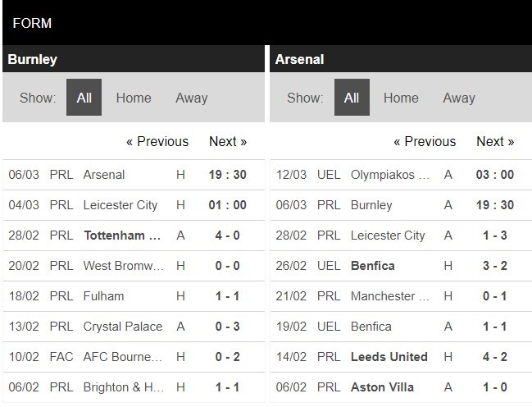Click Crystal Palace in Burnley's list
The image size is (532, 407).
pyautogui.click(x=122, y=327)
